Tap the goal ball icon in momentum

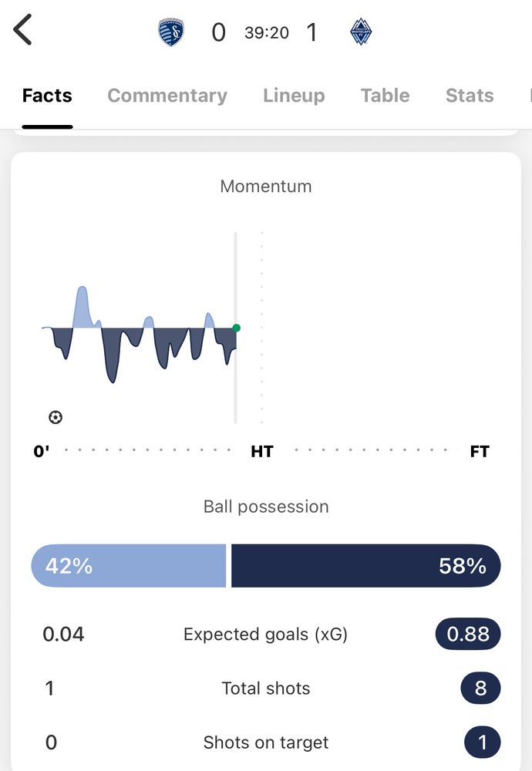pyautogui.click(x=56, y=417)
